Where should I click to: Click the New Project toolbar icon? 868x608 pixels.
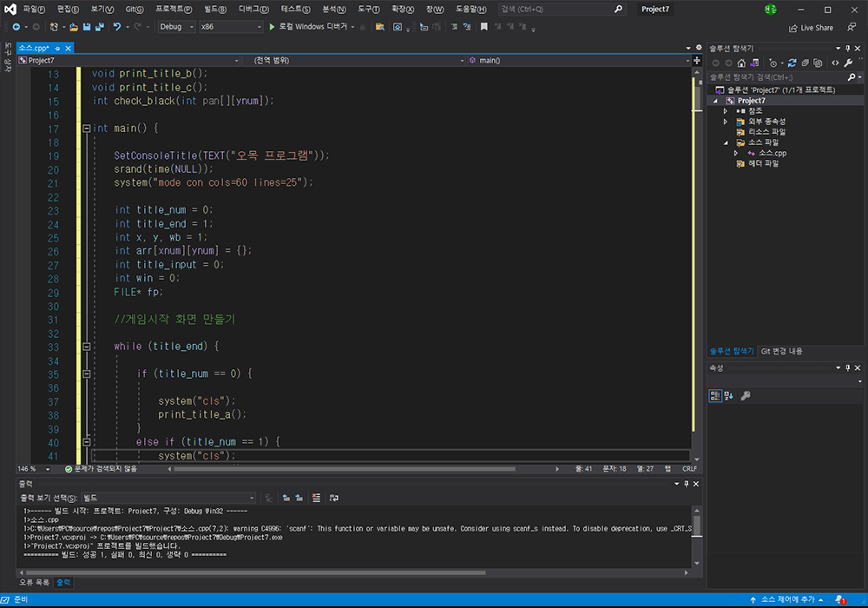[54, 27]
